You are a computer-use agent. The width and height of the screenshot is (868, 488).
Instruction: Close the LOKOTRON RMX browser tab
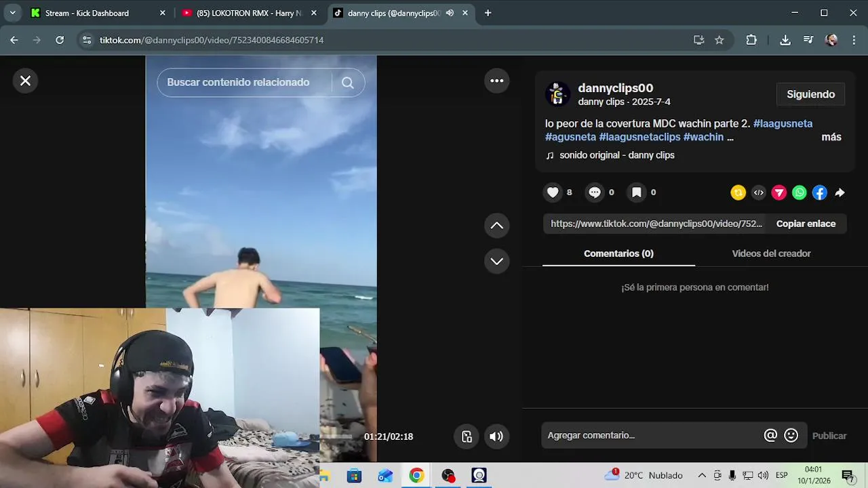(x=314, y=13)
